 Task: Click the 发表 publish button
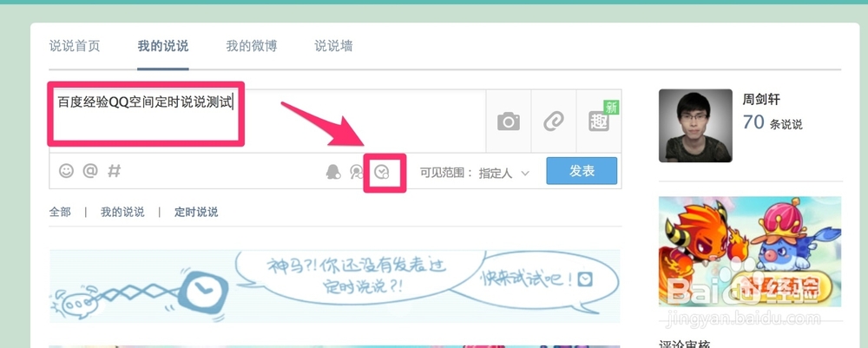[582, 171]
